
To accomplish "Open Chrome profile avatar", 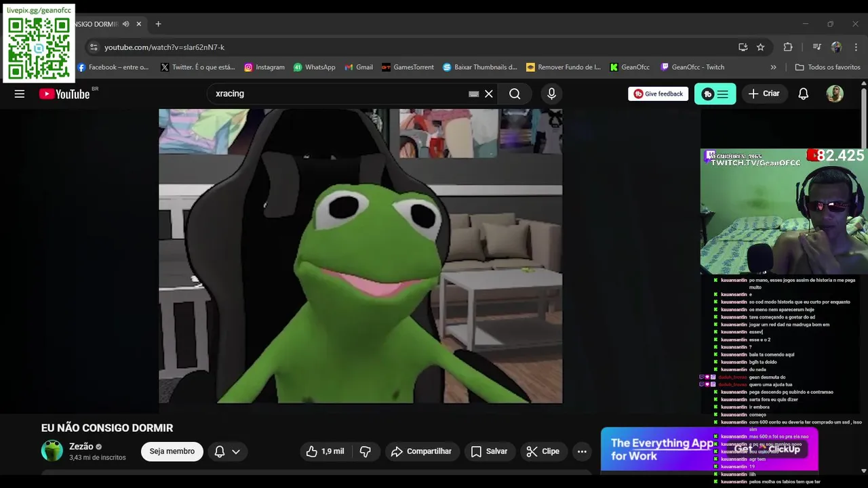I will [836, 47].
